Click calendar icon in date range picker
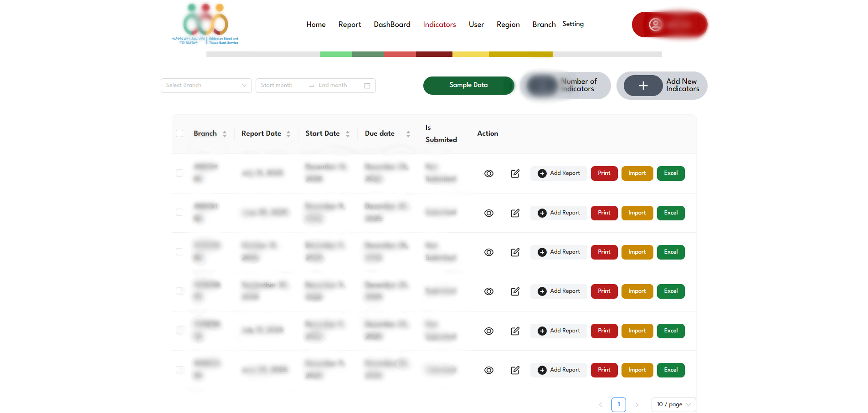 (x=367, y=86)
